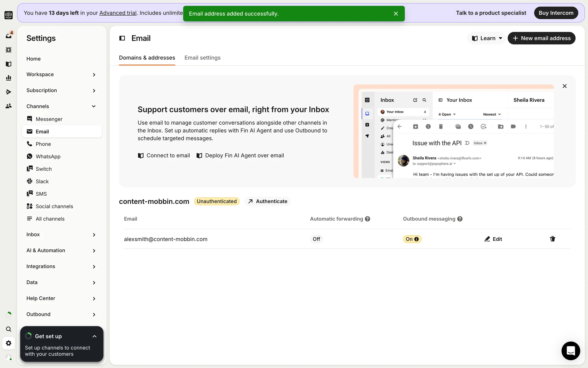Click the New email address button

(541, 38)
